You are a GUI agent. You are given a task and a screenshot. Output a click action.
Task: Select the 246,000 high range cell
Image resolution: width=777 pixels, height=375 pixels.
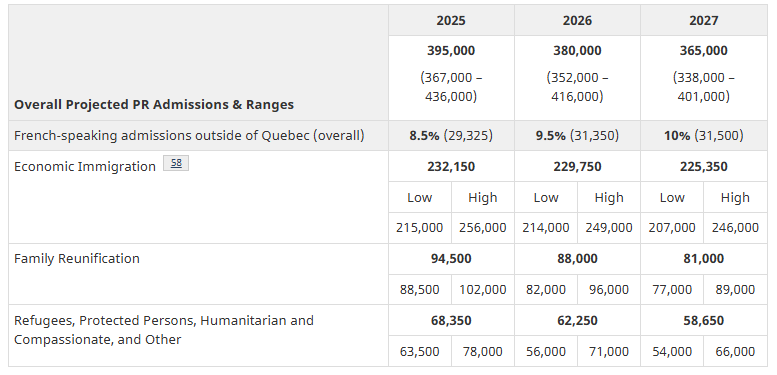click(x=735, y=228)
